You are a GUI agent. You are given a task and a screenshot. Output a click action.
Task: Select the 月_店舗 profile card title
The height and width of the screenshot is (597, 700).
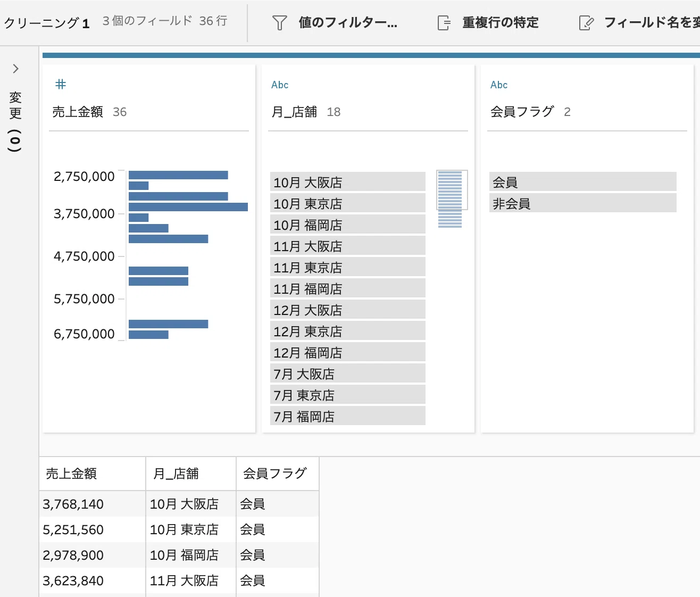tap(294, 112)
